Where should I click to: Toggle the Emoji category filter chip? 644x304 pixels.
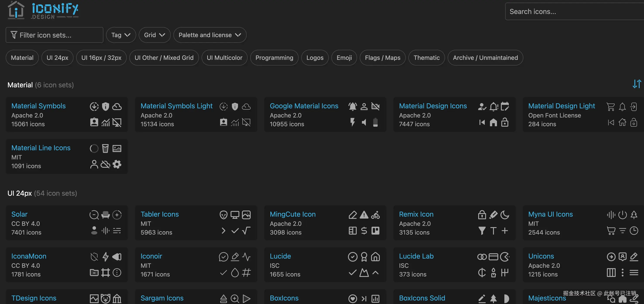coord(344,58)
